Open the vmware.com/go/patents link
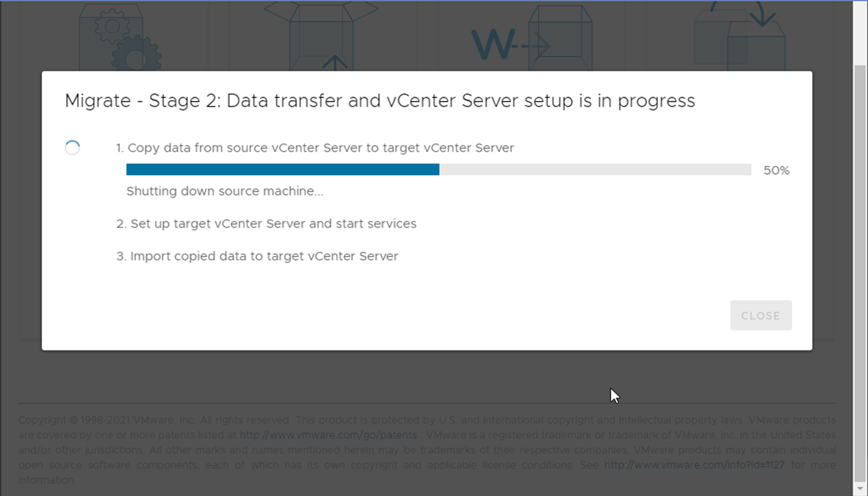Viewport: 868px width, 496px height. click(328, 435)
